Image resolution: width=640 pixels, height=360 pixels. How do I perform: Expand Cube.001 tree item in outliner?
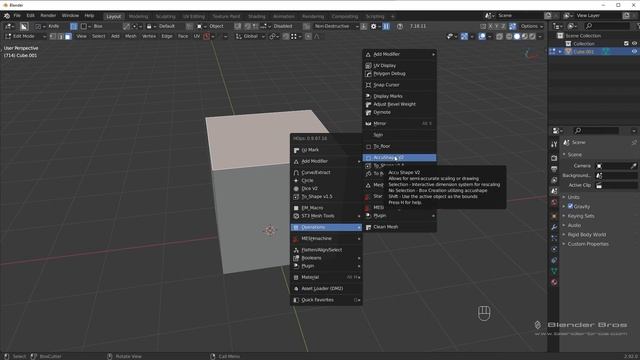click(x=560, y=52)
